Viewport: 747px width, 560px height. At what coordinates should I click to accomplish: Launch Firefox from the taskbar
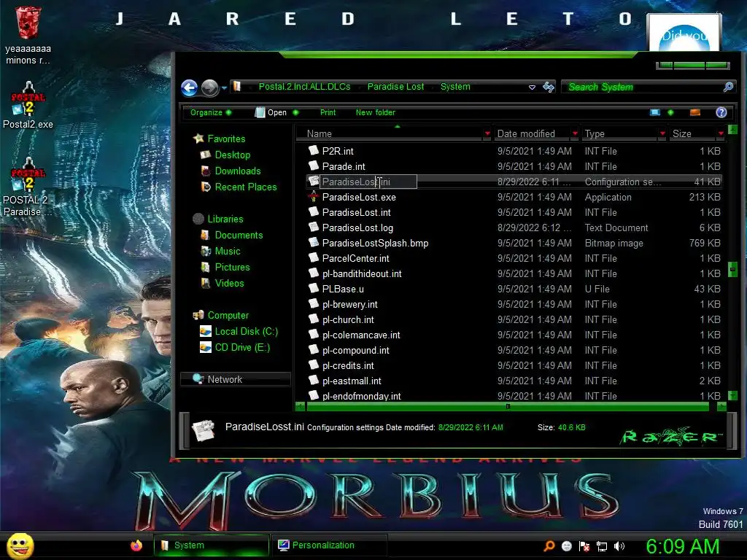point(136,545)
